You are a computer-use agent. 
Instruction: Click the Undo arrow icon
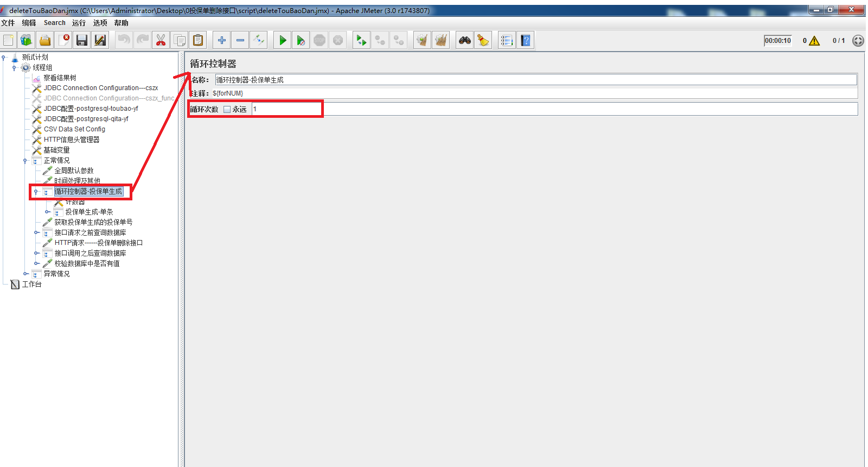124,40
